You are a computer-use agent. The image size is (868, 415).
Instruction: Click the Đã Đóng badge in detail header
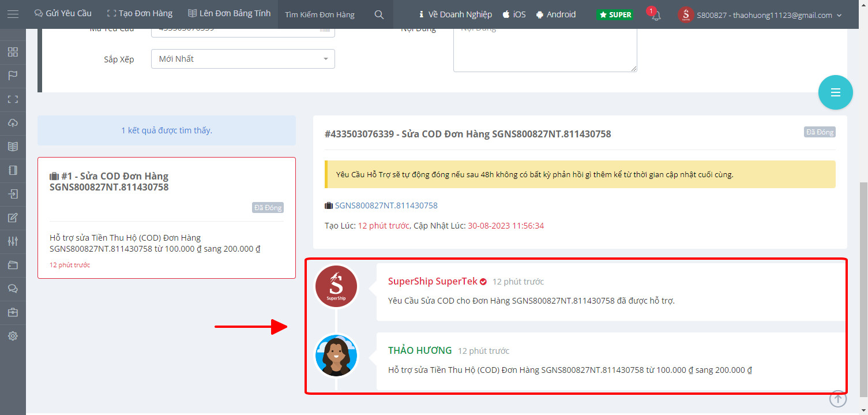tap(820, 132)
